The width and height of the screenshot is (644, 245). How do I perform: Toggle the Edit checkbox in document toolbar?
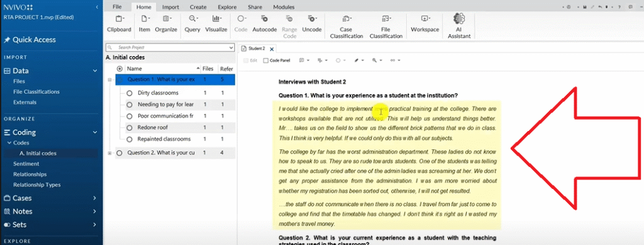click(x=246, y=60)
